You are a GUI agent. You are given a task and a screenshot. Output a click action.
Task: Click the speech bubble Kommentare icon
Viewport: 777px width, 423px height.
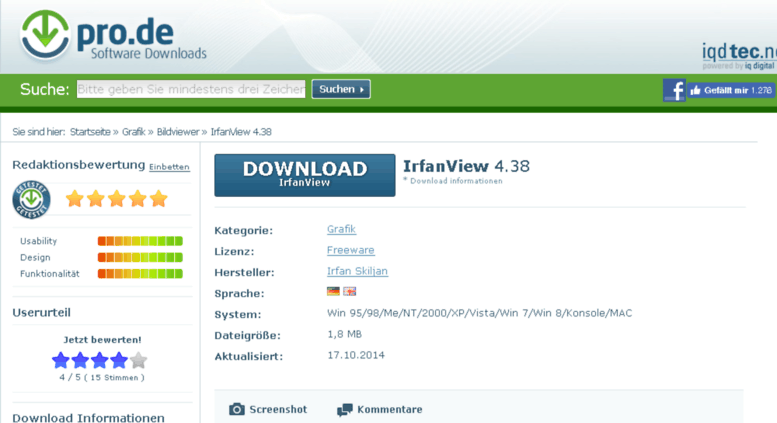344,410
